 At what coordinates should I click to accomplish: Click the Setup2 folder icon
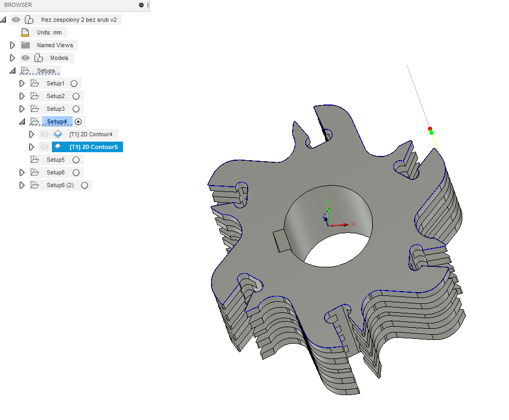pyautogui.click(x=35, y=96)
